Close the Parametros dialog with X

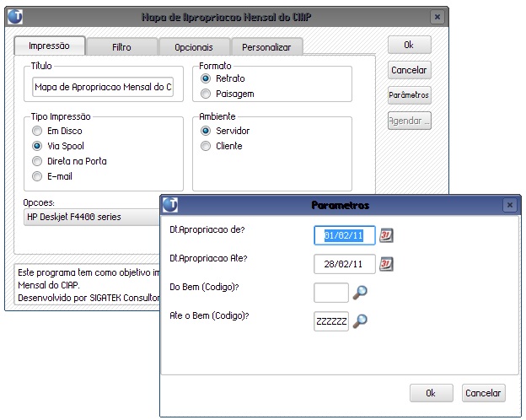tap(508, 205)
